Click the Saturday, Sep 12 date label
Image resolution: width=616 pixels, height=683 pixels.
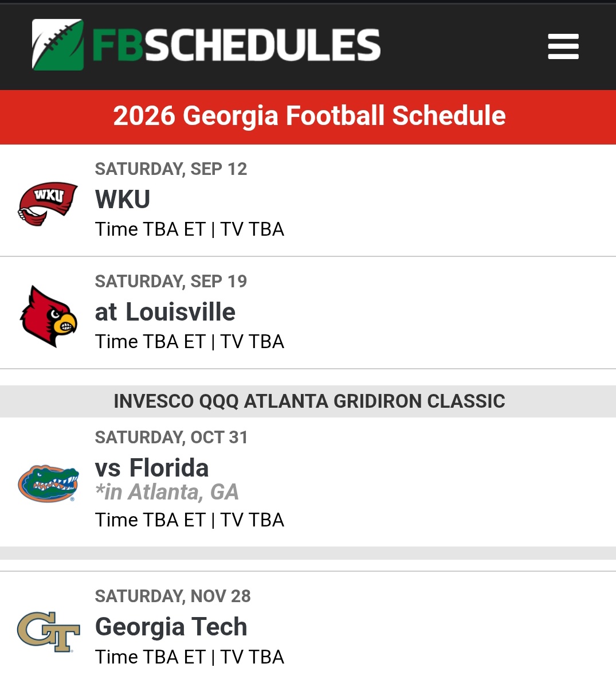pyautogui.click(x=171, y=169)
